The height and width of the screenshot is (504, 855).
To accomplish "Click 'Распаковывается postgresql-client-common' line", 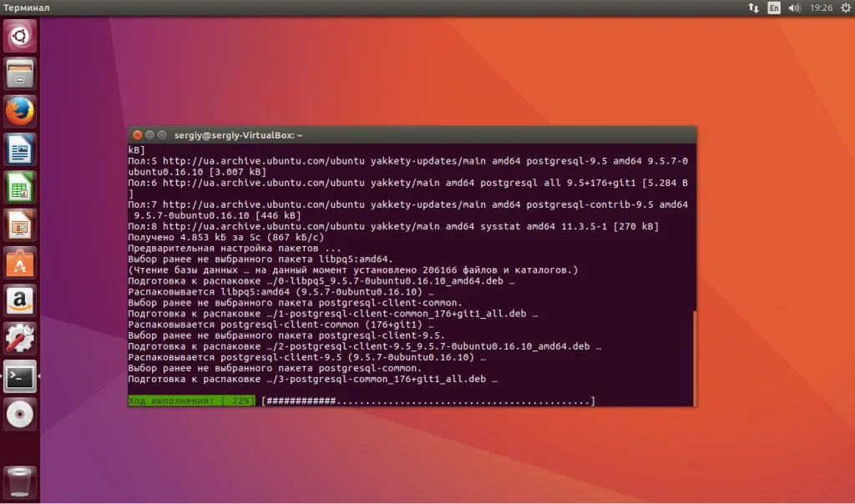I will point(281,325).
